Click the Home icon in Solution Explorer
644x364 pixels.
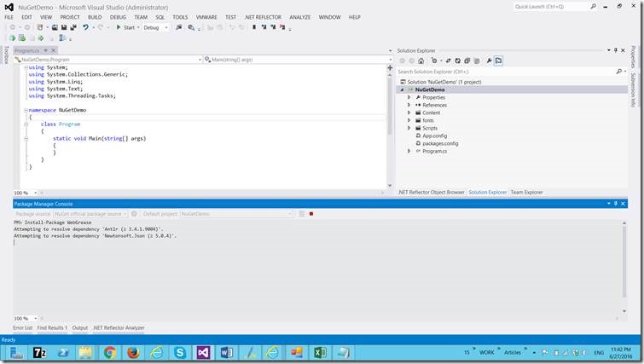(x=421, y=61)
